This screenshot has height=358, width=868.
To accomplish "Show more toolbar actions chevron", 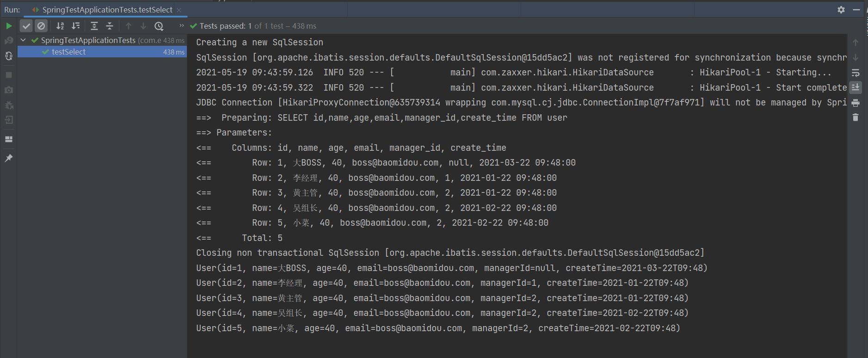I will coord(182,25).
